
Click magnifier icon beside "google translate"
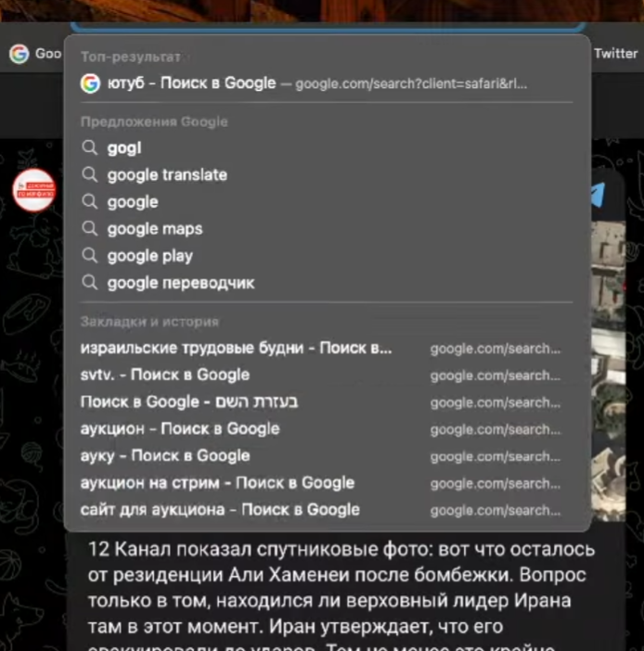pos(89,174)
